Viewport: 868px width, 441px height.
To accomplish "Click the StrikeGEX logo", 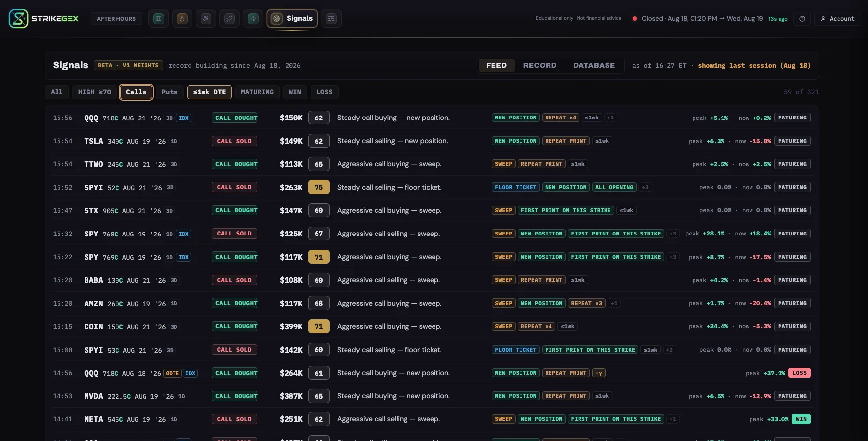I will click(44, 19).
